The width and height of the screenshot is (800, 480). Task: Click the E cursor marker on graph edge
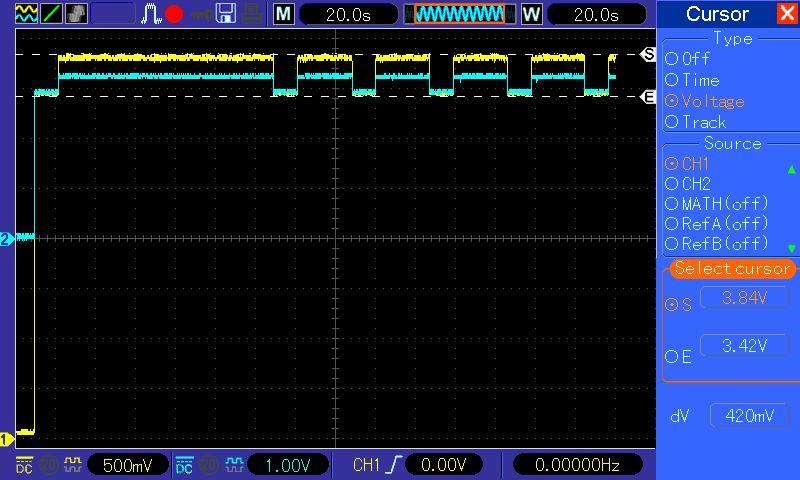pos(648,96)
